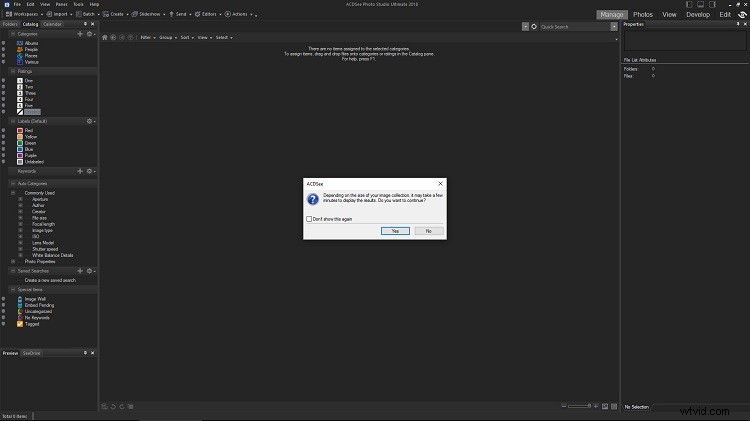Image resolution: width=750 pixels, height=421 pixels.
Task: Expand the Aperture auto category
Action: [21, 199]
